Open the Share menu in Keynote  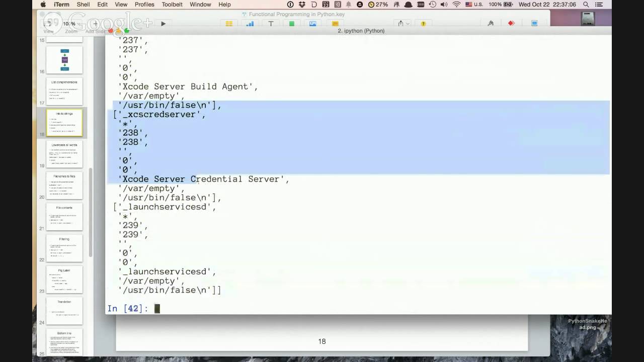(x=403, y=24)
